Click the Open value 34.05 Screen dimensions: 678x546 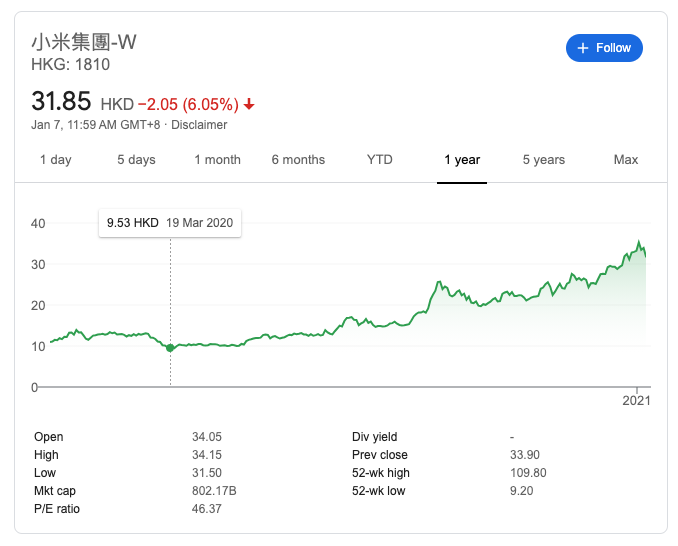[207, 437]
